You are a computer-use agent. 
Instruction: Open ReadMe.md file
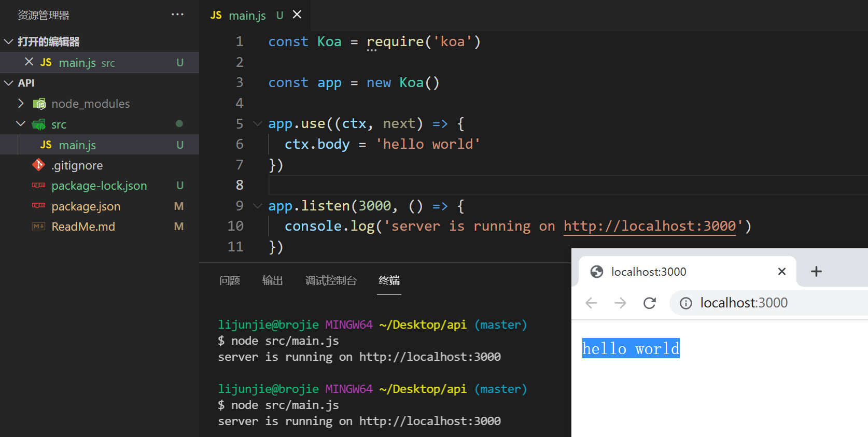83,227
